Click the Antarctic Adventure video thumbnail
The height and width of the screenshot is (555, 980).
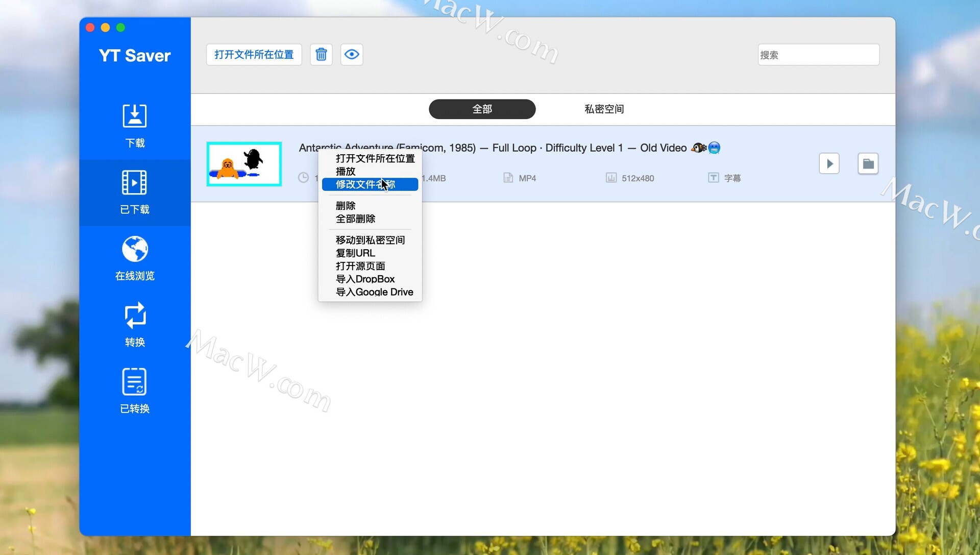pos(244,164)
